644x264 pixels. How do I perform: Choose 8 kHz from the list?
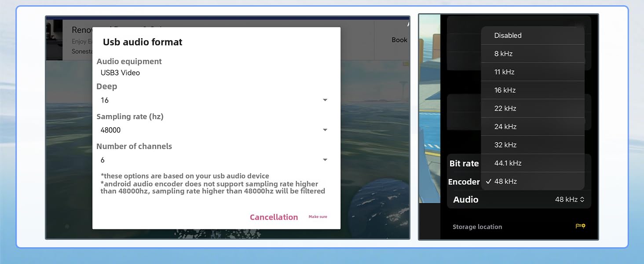point(503,54)
